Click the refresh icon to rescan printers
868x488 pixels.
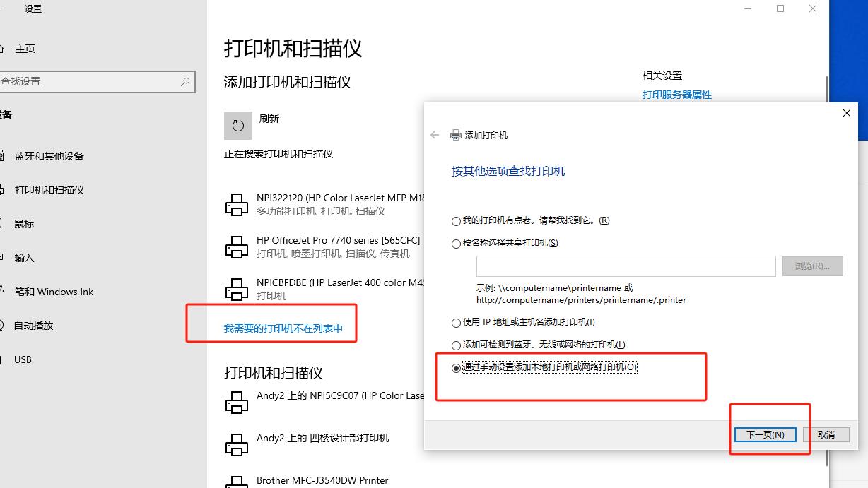(x=237, y=125)
